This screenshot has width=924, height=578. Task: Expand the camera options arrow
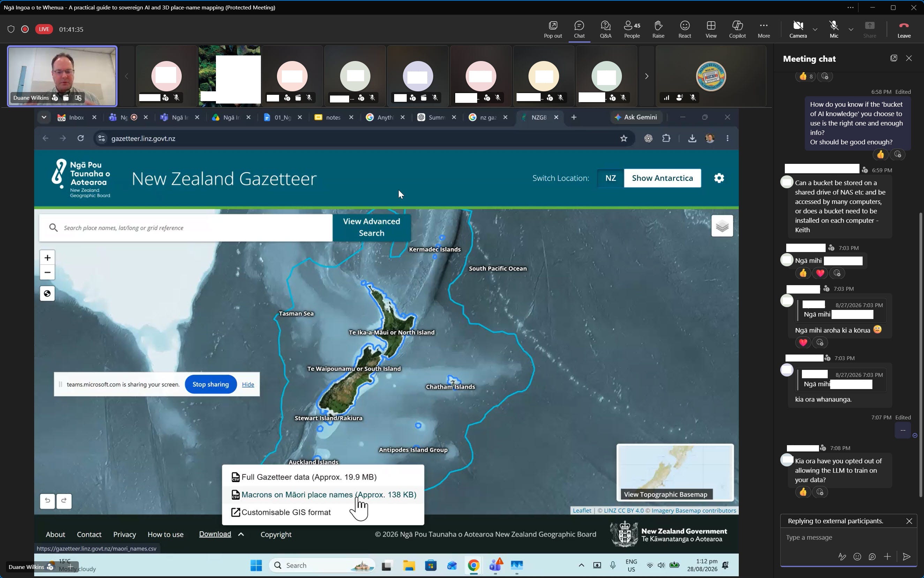tap(815, 29)
